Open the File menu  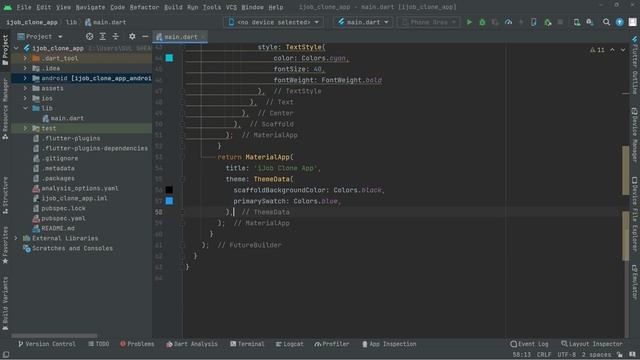click(24, 7)
